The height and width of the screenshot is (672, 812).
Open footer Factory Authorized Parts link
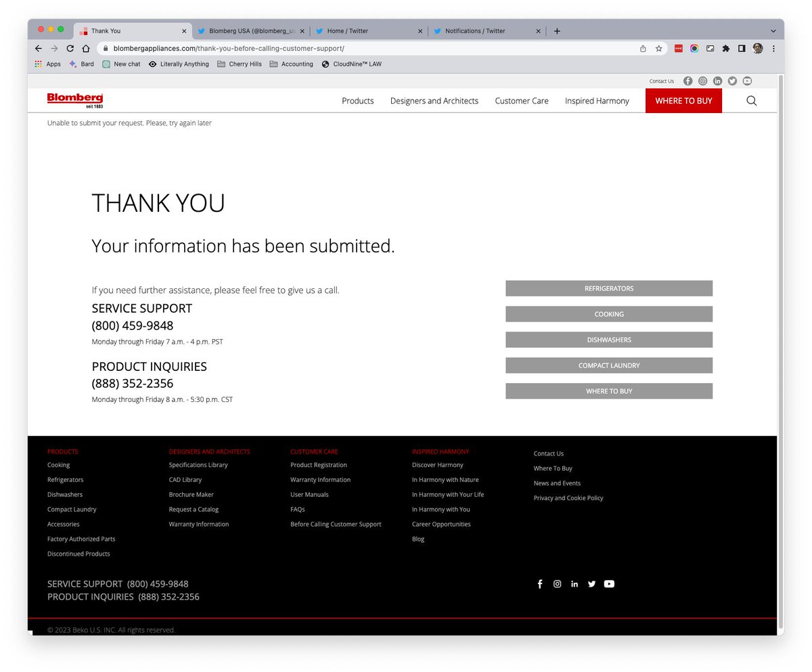[81, 539]
